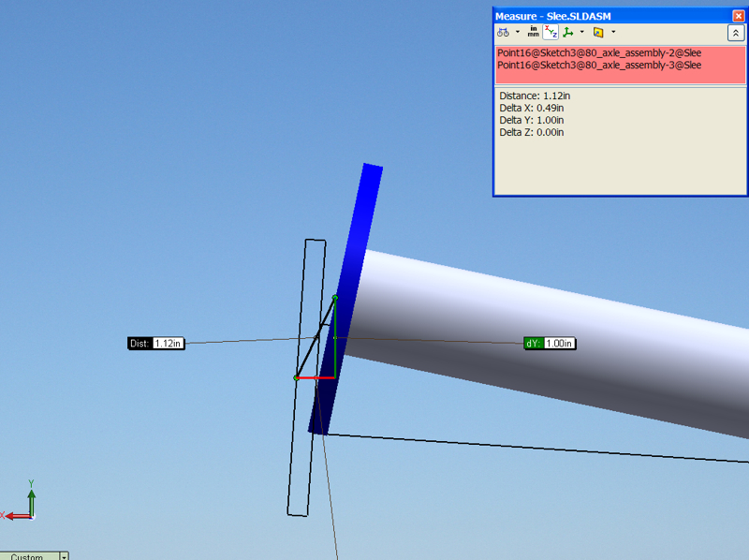
Task: Close the Measure - Slee.SLDASM dialog
Action: (739, 16)
